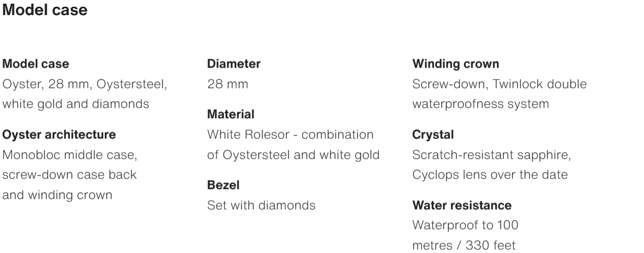Select the "white gold and diamonds" line

pos(76,104)
